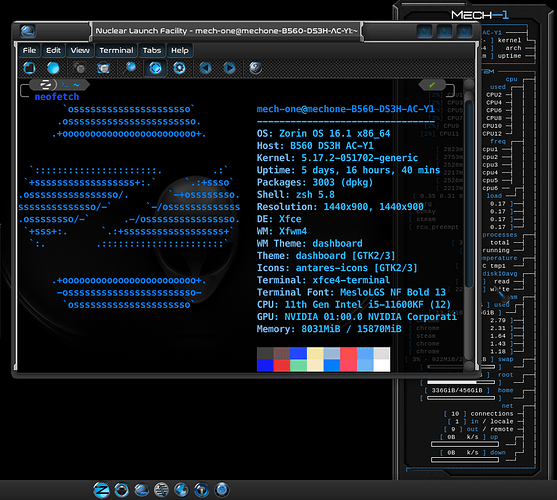Viewport: 557px width, 500px height.
Task: Click the 'CPU: 11th Gen Intel i5-11600KF' line
Action: [354, 304]
